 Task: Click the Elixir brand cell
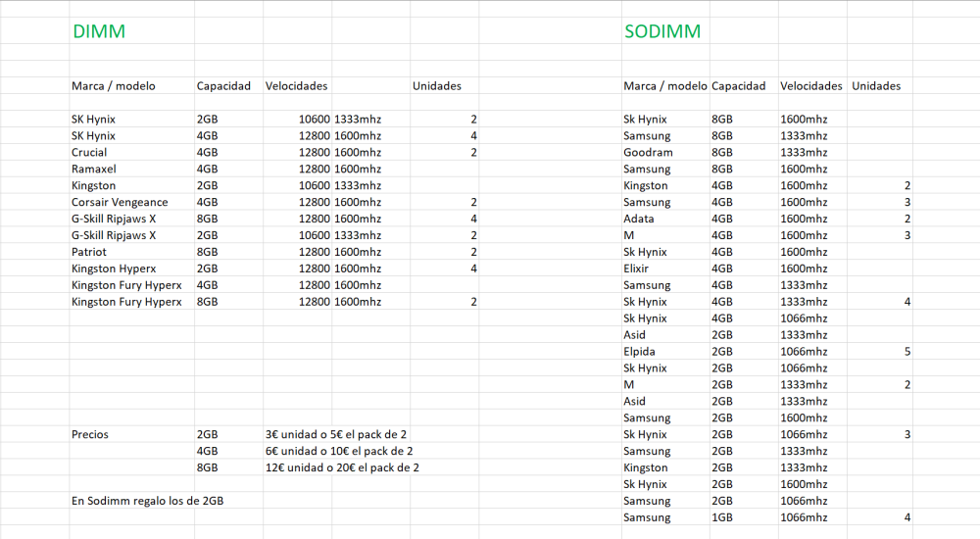pos(636,269)
